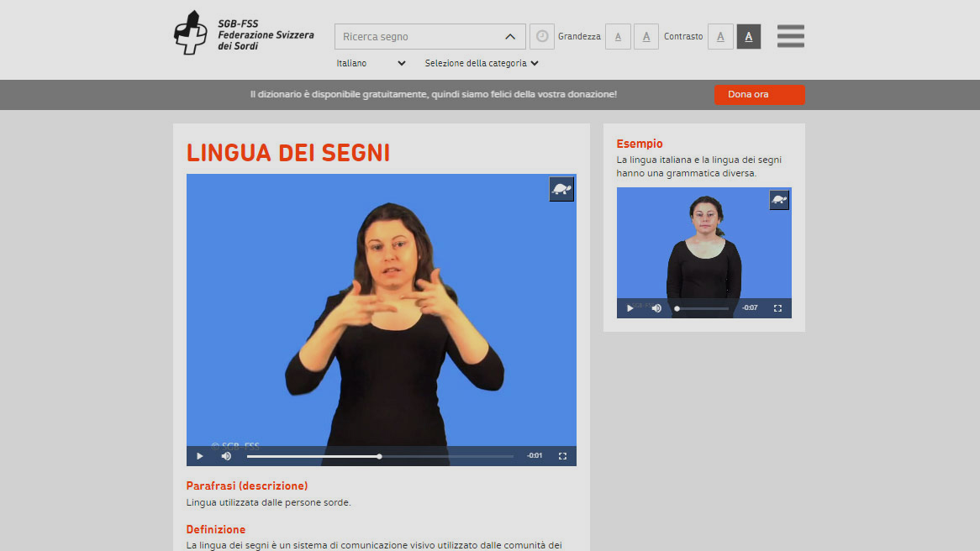This screenshot has height=551, width=980.
Task: Click the donation banner message text
Action: click(x=433, y=94)
